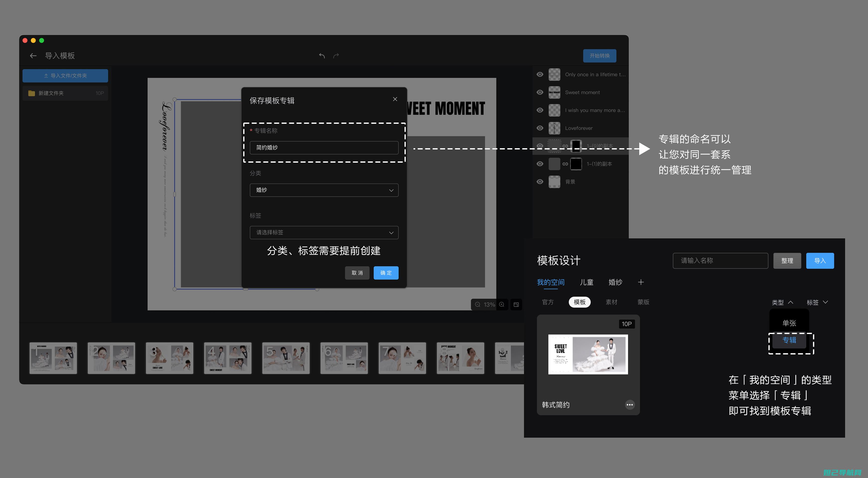Select the 1-(1)的副本 layer name
This screenshot has height=478, width=868.
[599, 164]
